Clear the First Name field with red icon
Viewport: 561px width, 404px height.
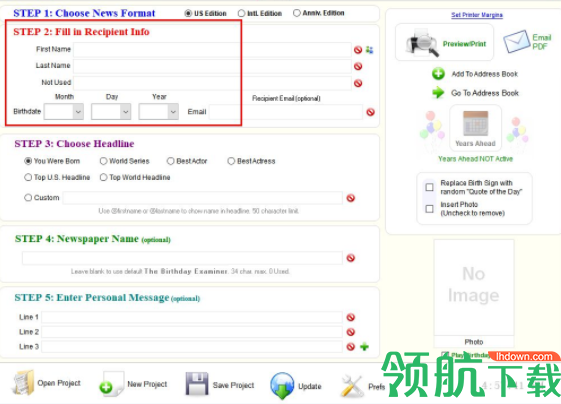(x=358, y=50)
